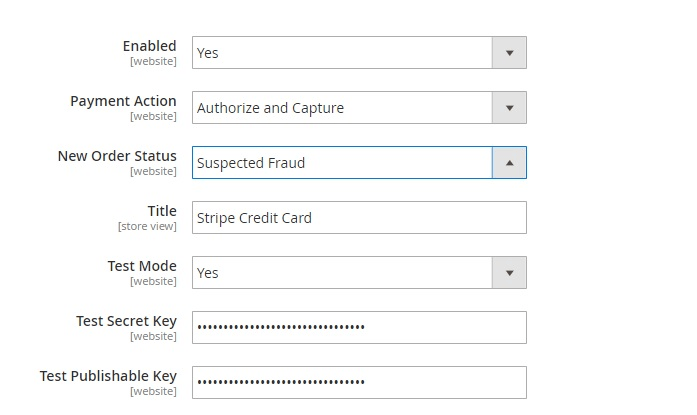The width and height of the screenshot is (697, 415).
Task: Click the Enabled select showing Yes
Action: pyautogui.click(x=342, y=53)
